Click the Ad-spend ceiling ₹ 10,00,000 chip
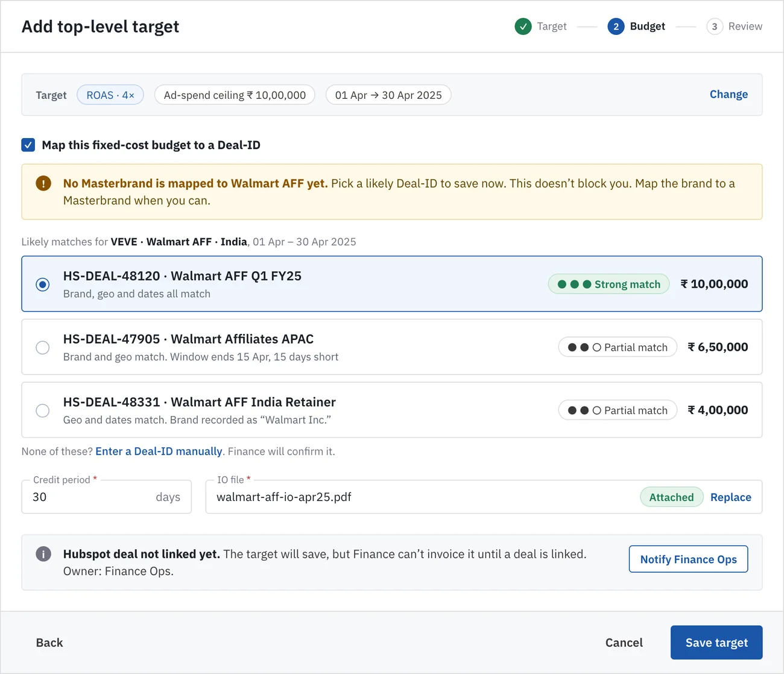Viewport: 784px width, 674px height. 235,95
